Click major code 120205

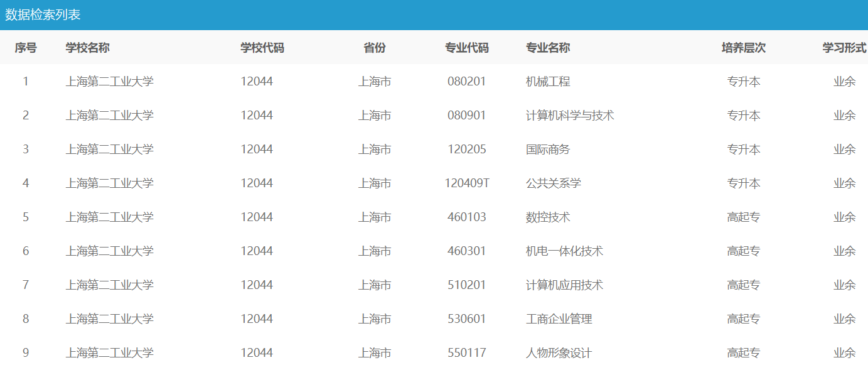(x=467, y=149)
